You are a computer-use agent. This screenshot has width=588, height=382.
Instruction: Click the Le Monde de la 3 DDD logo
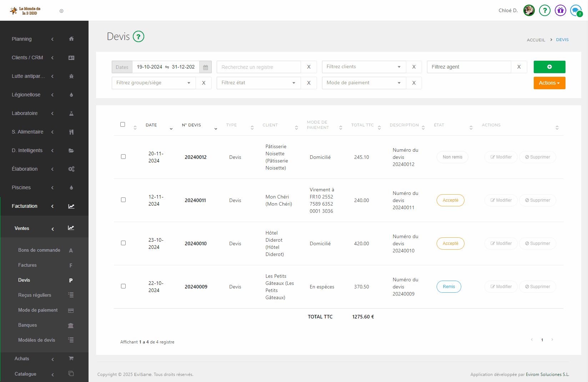[x=25, y=11]
